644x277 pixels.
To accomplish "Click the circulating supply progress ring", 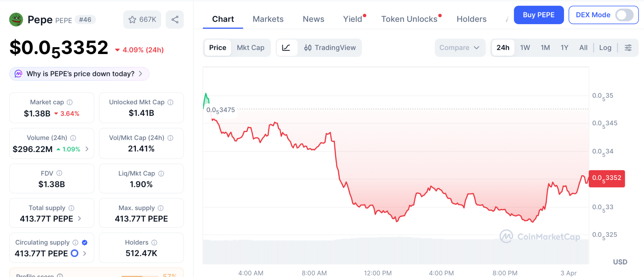I will pos(75,253).
